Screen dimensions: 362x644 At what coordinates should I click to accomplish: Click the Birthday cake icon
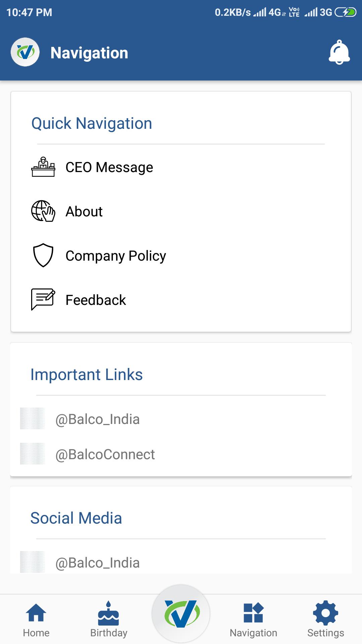coord(109,613)
